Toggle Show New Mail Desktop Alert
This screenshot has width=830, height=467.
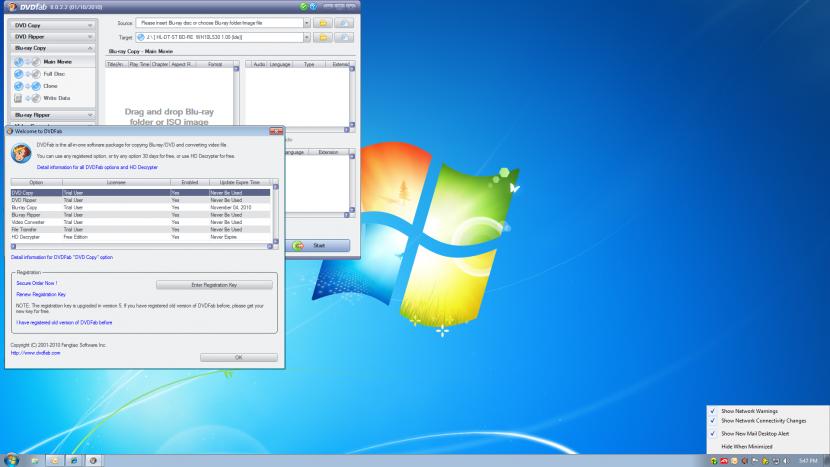[768, 433]
